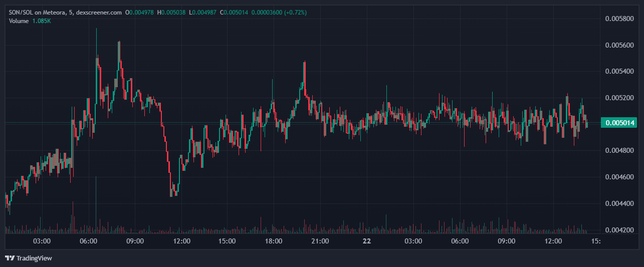Select the Volume 1.085K indicator label
The image size is (644, 267).
click(x=30, y=21)
